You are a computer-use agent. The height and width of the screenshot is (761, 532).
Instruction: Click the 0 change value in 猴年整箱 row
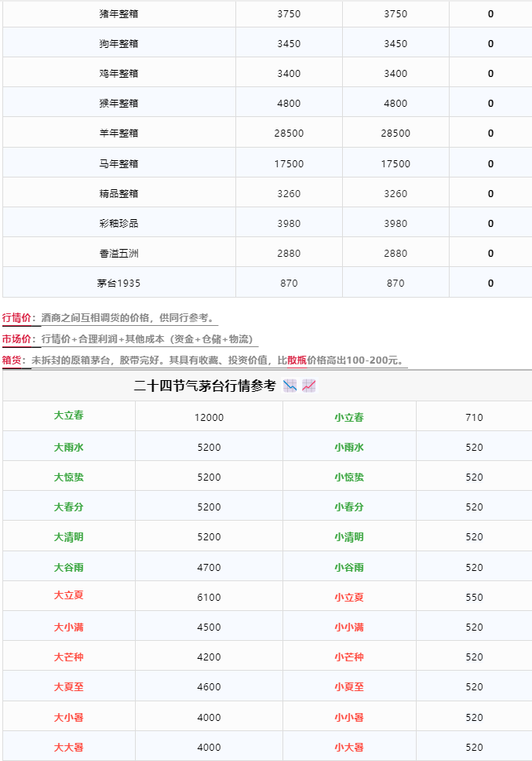click(490, 104)
